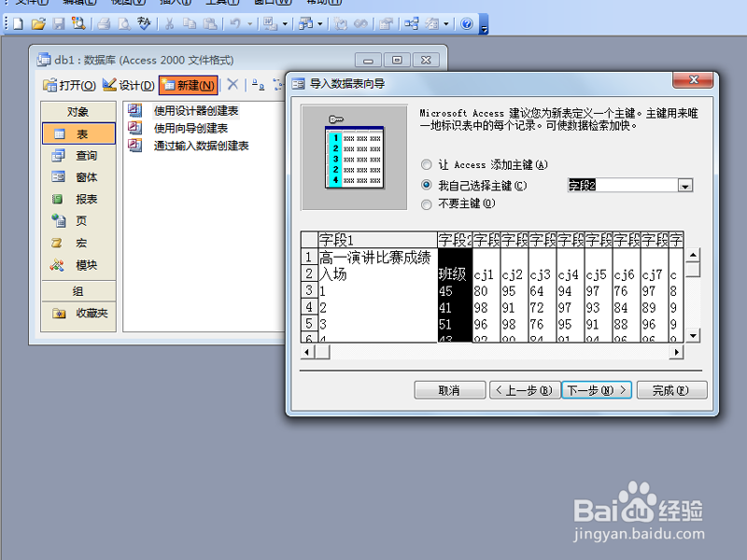Click the Spelling check toolbar icon
Image resolution: width=747 pixels, height=560 pixels.
(x=144, y=23)
